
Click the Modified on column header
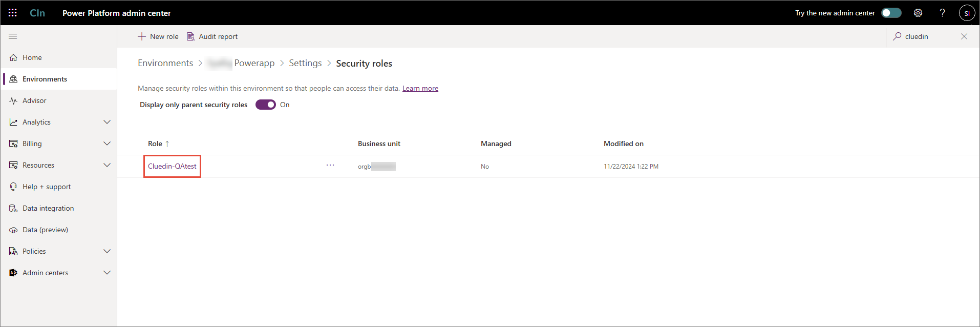tap(624, 144)
